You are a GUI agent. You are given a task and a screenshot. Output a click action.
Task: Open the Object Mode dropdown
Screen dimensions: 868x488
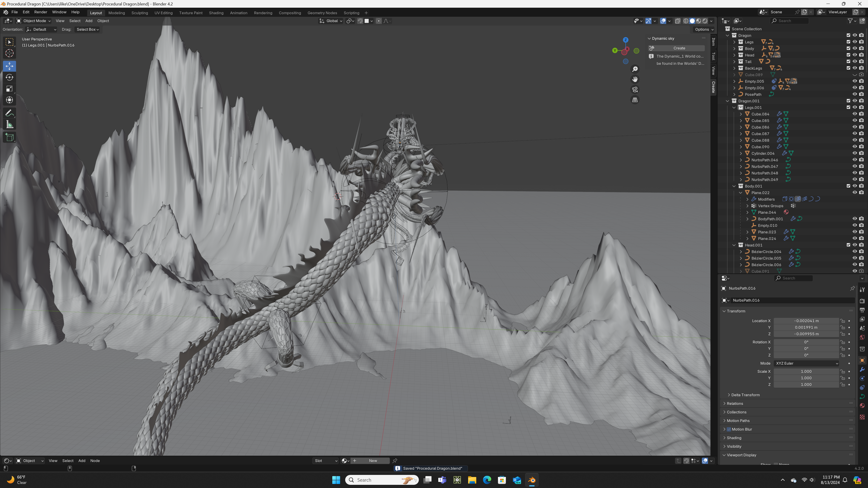tap(34, 21)
